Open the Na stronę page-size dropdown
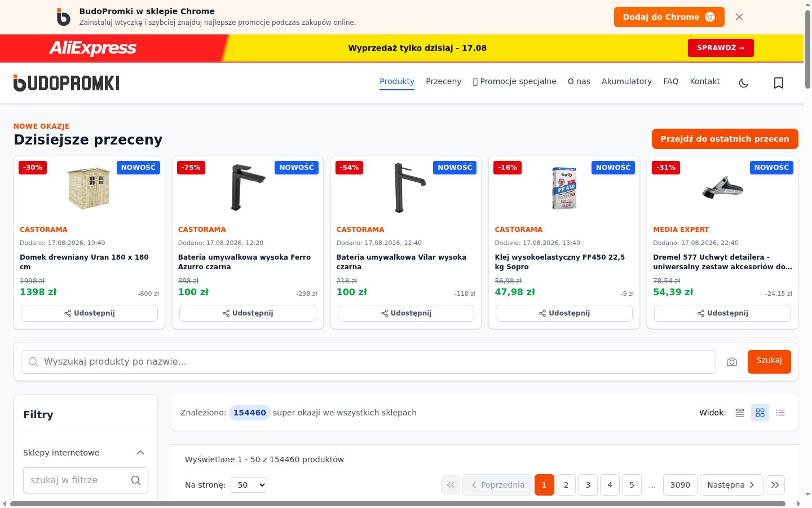This screenshot has height=508, width=812. (249, 485)
